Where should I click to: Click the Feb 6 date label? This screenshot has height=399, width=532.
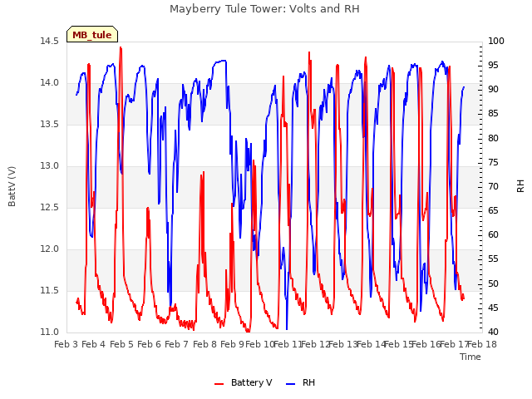coord(149,344)
